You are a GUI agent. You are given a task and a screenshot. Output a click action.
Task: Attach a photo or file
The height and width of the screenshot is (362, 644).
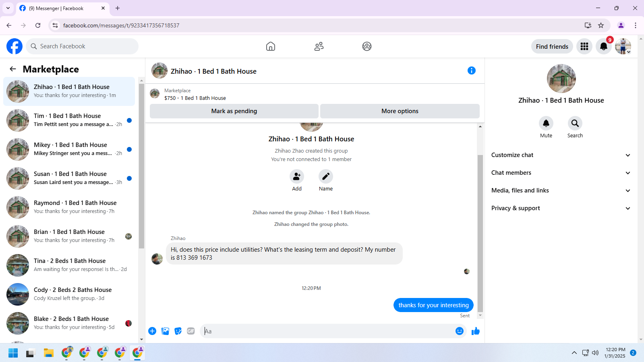coord(165,331)
